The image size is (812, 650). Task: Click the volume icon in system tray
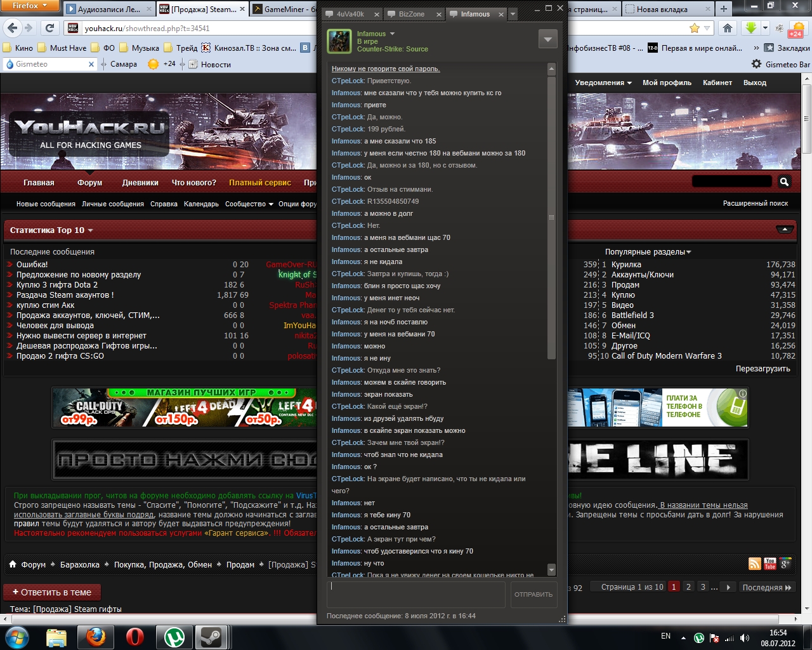745,638
